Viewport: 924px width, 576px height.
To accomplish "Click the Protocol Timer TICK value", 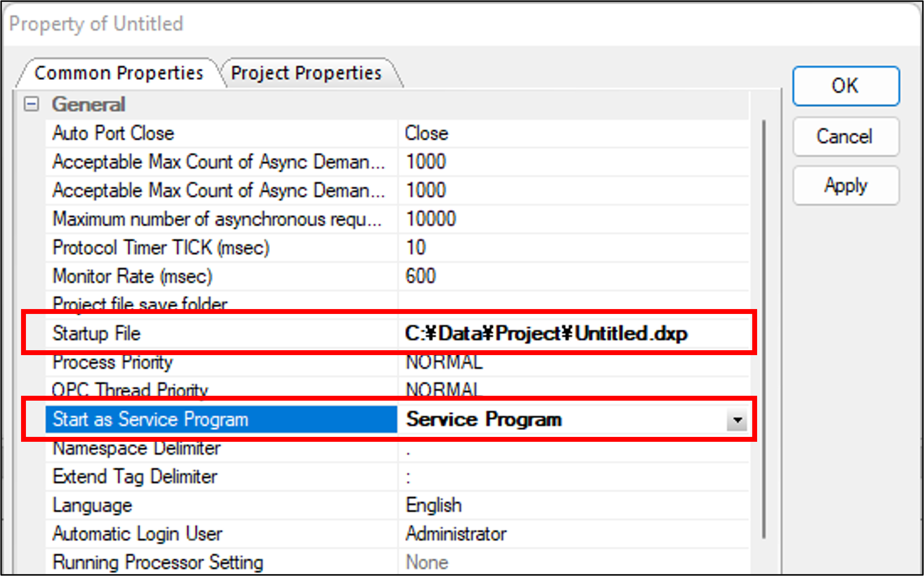I will [573, 248].
